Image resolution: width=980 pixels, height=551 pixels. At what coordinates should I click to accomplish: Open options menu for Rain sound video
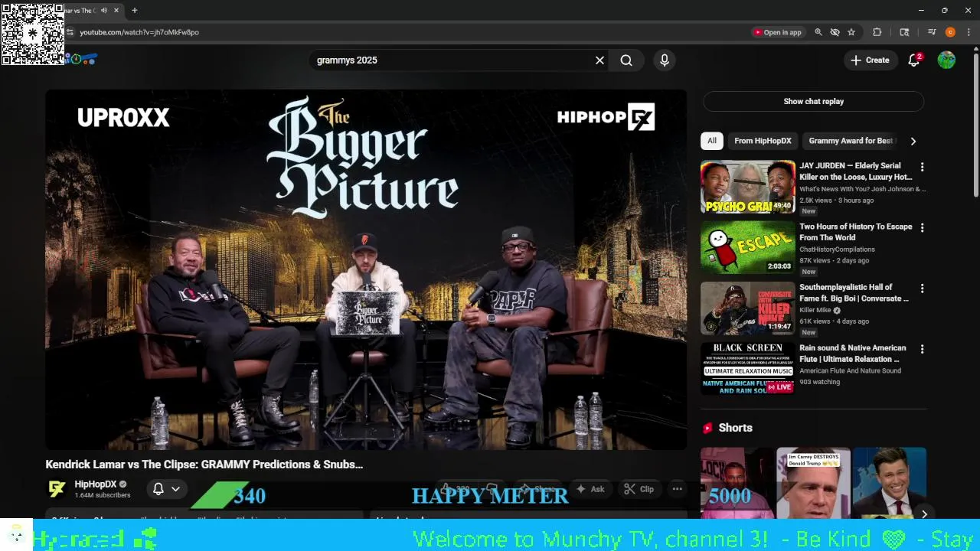[x=922, y=349]
